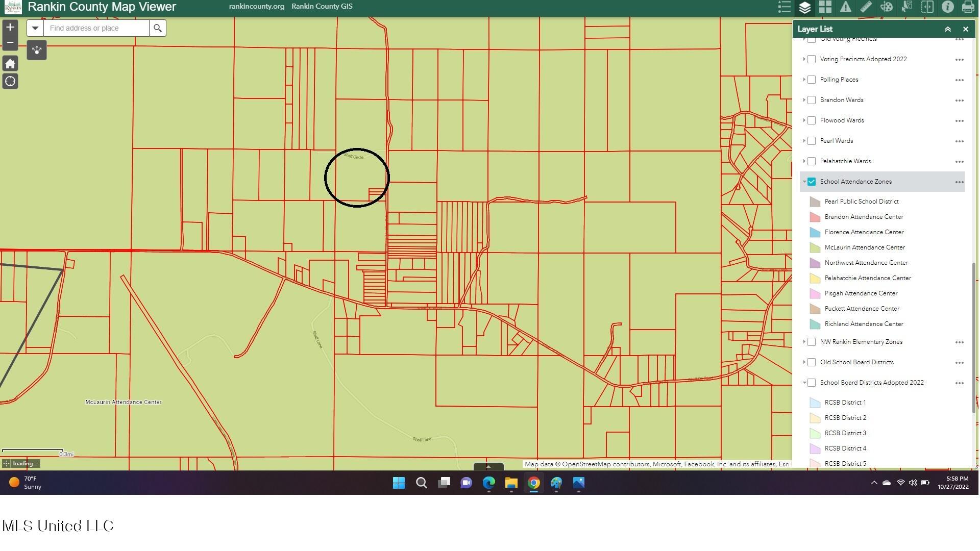
Task: Click the network analysis tool button
Action: tap(37, 50)
